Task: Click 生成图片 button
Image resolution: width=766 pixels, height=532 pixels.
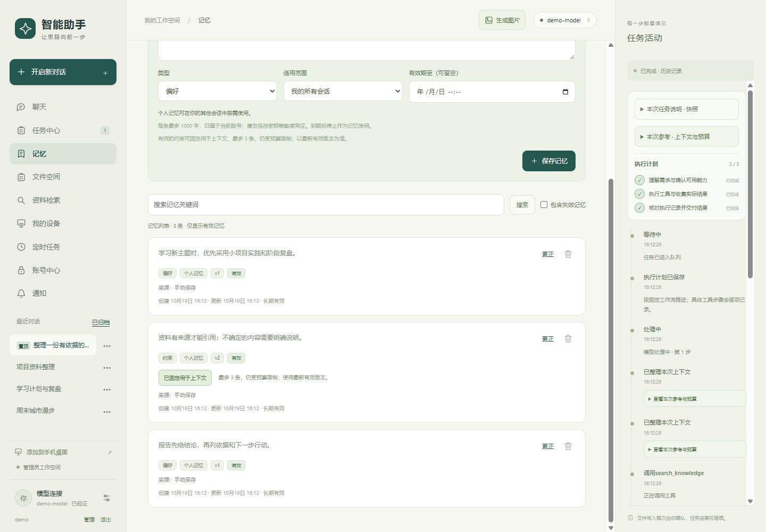Action: coord(502,20)
